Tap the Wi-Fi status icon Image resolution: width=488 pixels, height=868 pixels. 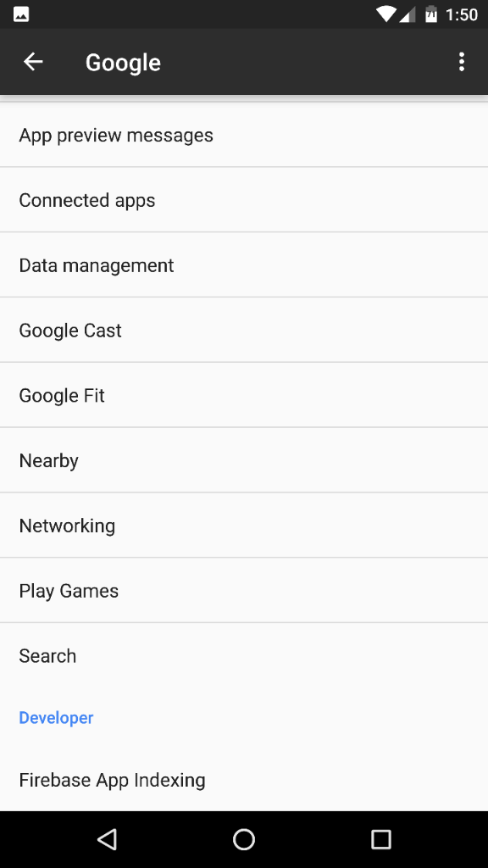click(x=385, y=14)
